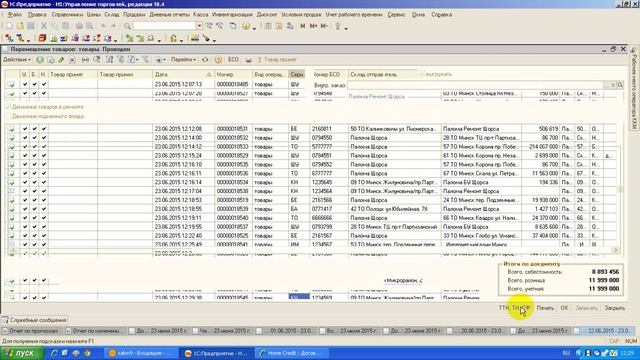Click the Copy record icon in document toolbar

(51, 60)
